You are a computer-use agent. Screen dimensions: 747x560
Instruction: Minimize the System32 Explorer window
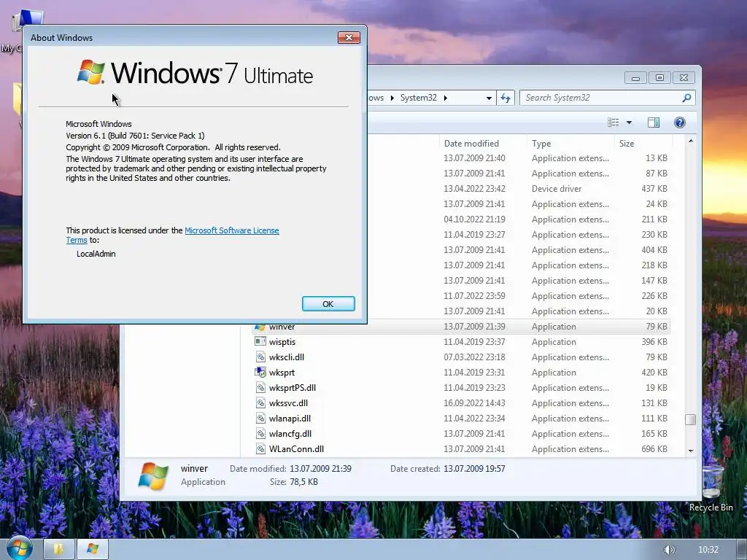click(635, 78)
